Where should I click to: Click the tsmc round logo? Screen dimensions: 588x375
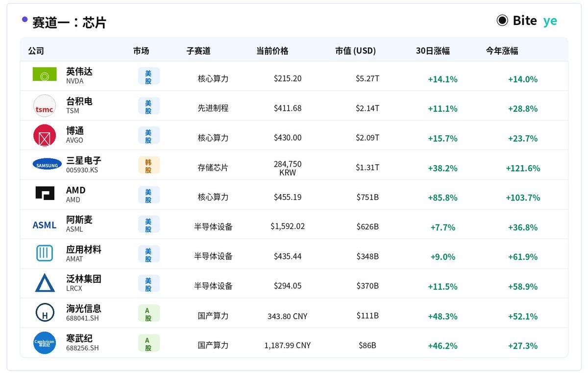tap(45, 106)
